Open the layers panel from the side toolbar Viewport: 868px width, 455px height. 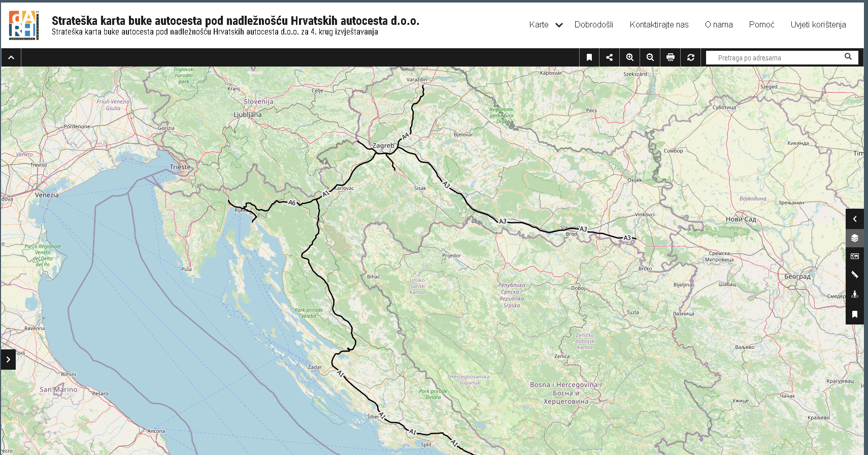coord(855,238)
